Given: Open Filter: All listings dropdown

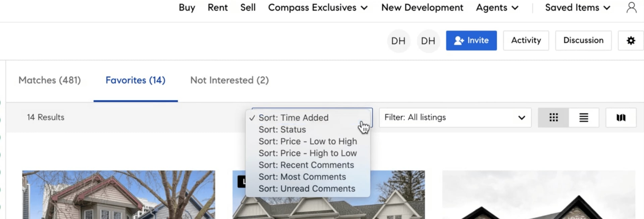Looking at the screenshot, I should point(455,118).
